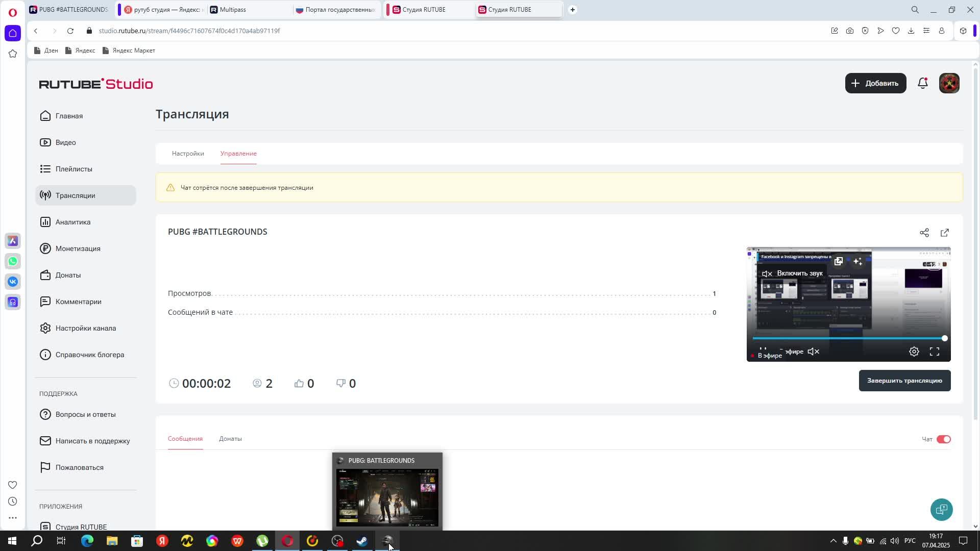Image resolution: width=980 pixels, height=551 pixels.
Task: Toggle the Чат switch off
Action: click(x=943, y=439)
